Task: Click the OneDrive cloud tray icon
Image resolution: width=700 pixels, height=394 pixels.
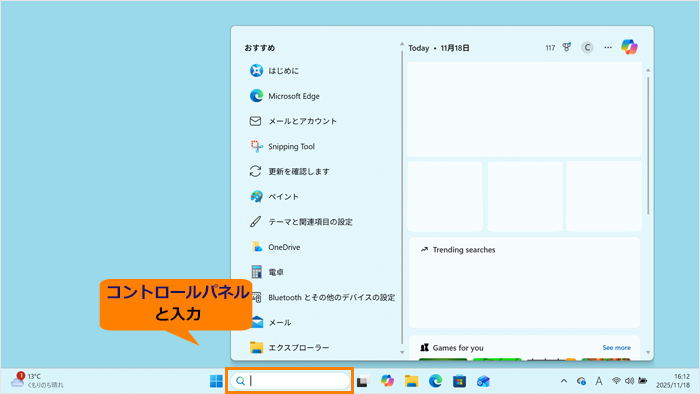Action: [581, 381]
